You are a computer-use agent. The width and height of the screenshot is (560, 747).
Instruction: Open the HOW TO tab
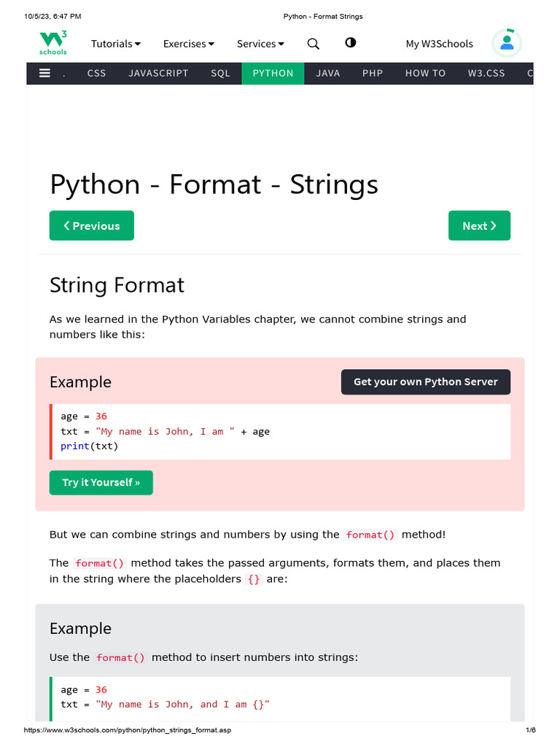pyautogui.click(x=425, y=73)
